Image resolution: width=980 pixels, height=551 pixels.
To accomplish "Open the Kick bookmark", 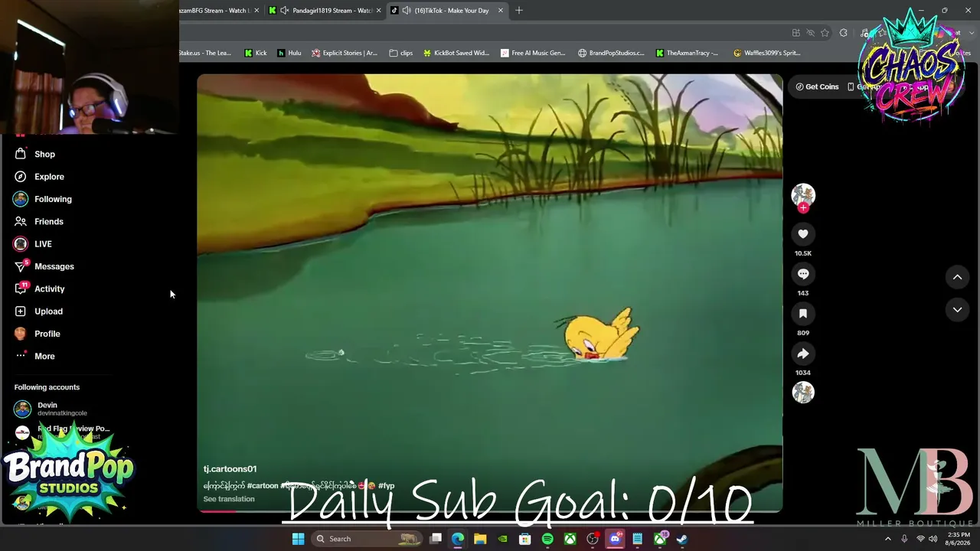I will click(256, 53).
